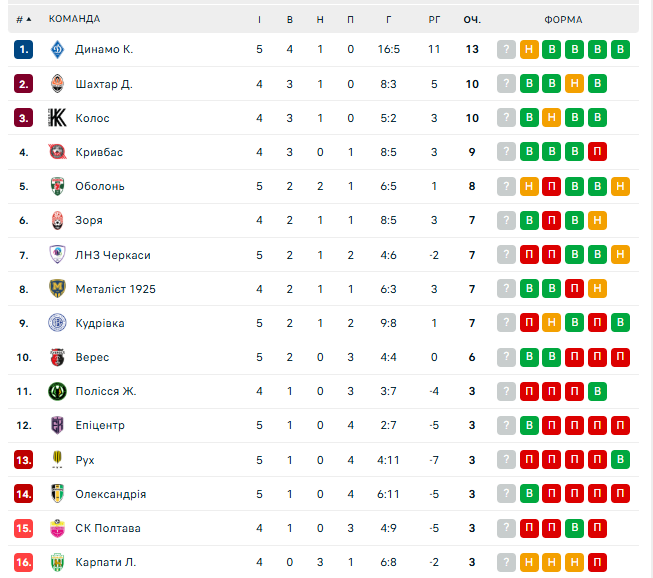The height and width of the screenshot is (578, 653).
Task: Click the ОЧ. points column header
Action: [x=472, y=19]
